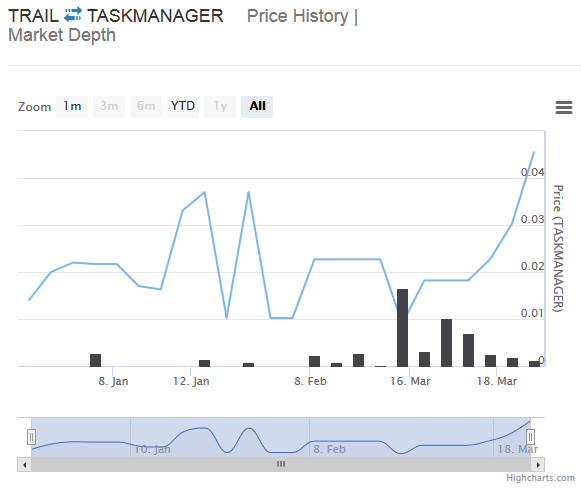
Task: Set zoom range to 3m
Action: tap(109, 107)
